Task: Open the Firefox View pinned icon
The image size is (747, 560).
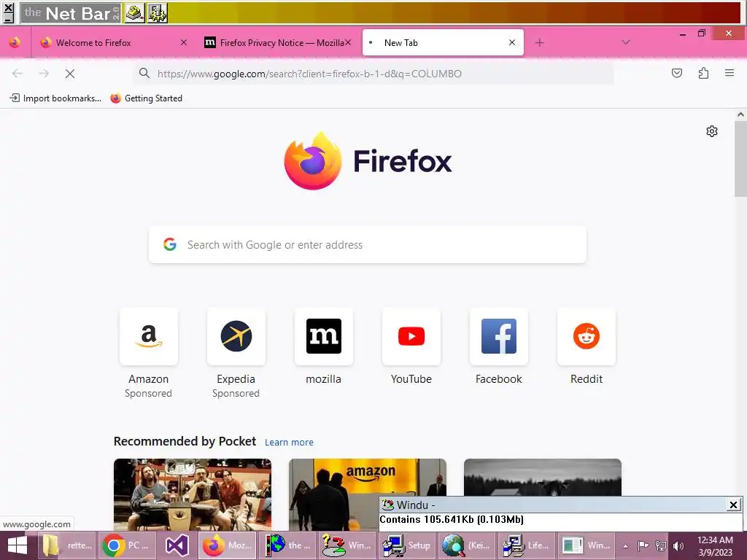Action: 15,42
